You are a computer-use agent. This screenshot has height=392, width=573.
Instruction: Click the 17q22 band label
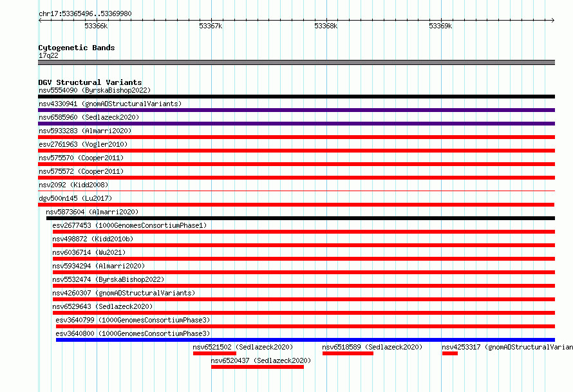[x=48, y=55]
